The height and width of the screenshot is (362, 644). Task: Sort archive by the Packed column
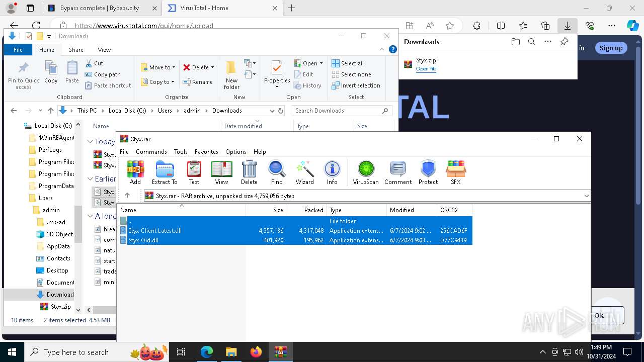(x=306, y=210)
